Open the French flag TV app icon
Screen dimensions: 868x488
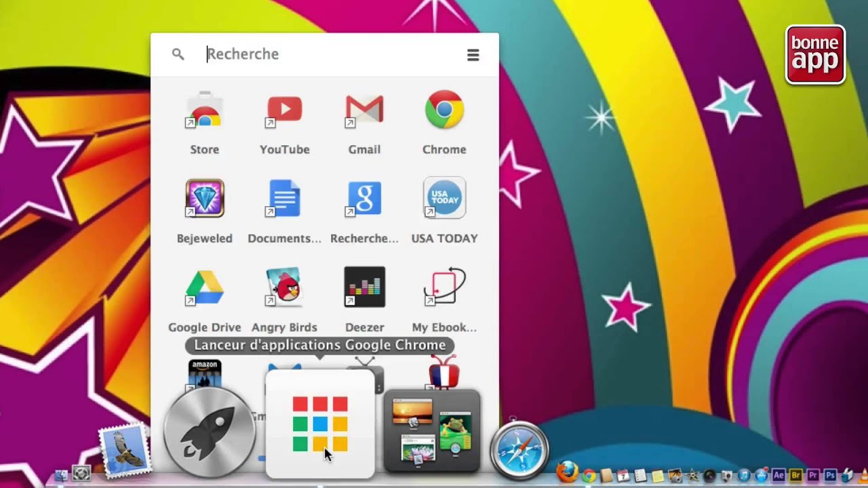[x=444, y=373]
